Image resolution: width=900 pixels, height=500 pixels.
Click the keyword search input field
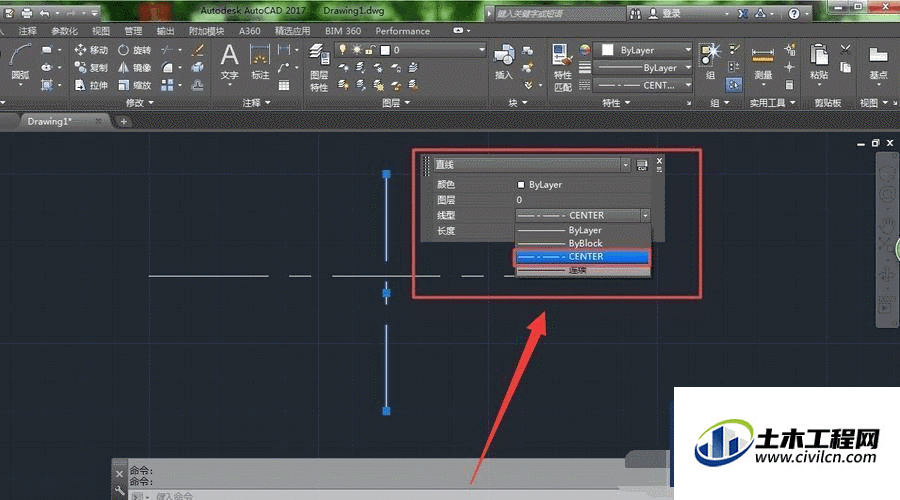pos(560,13)
